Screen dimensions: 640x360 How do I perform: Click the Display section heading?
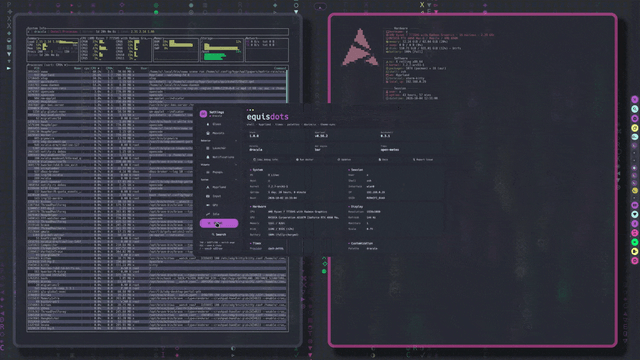click(357, 207)
